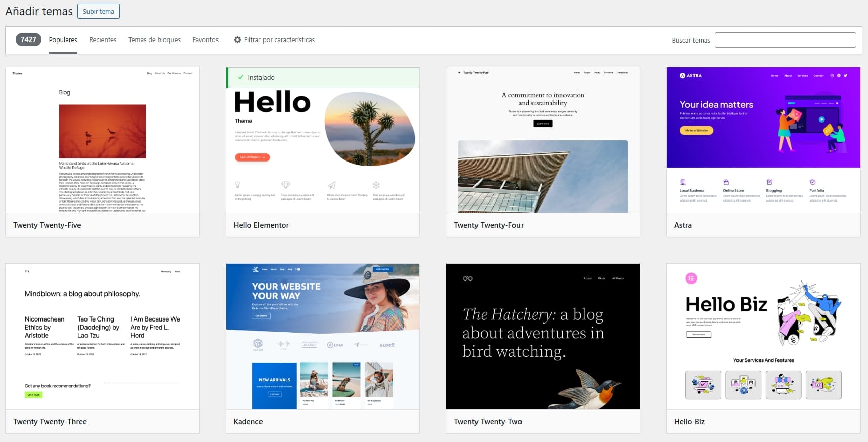Switch to the Recientes tab
The image size is (868, 442).
[x=103, y=40]
